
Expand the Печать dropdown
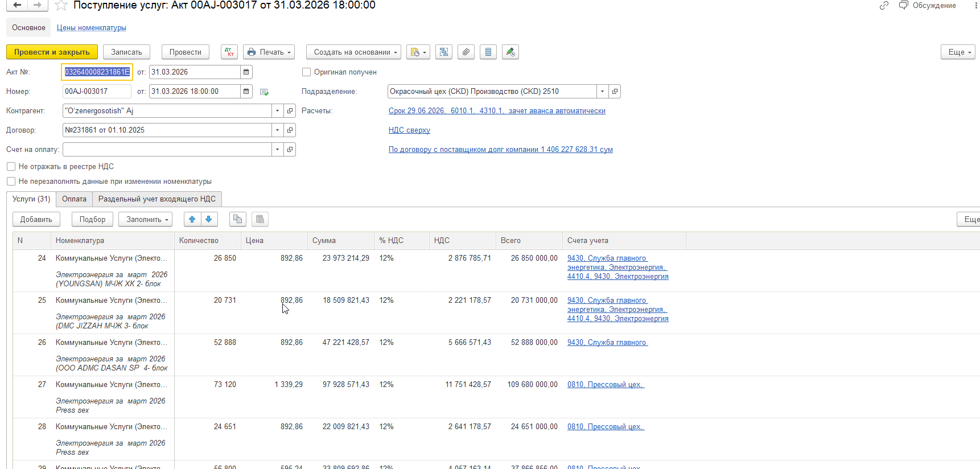[269, 52]
